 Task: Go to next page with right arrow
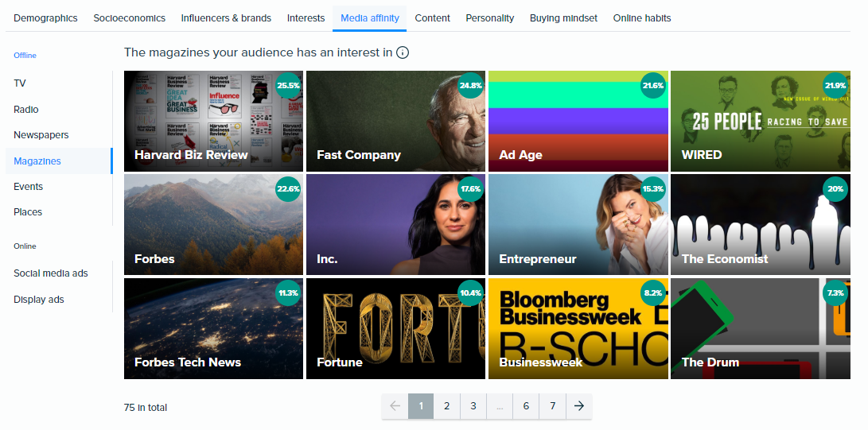pyautogui.click(x=579, y=406)
